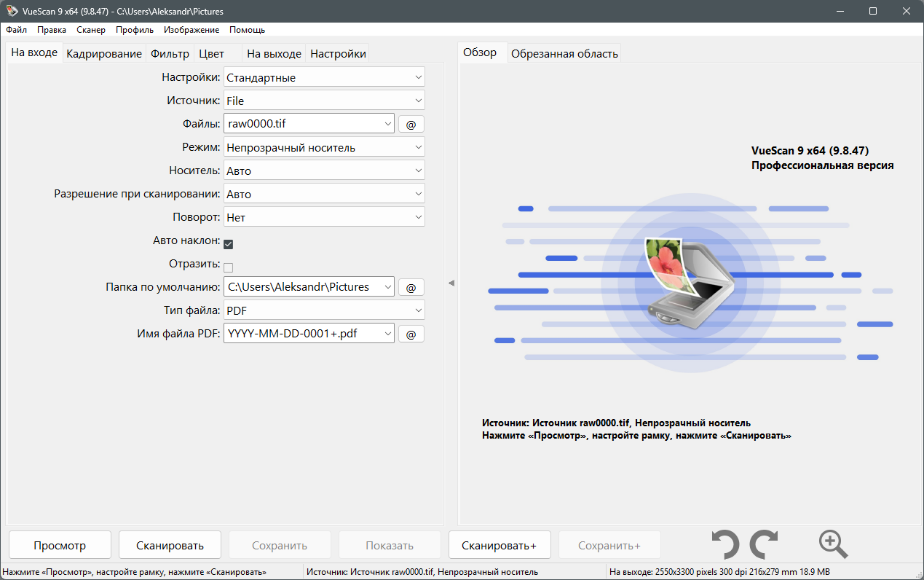Click the @ button next to Файлы
Viewport: 924px width, 580px height.
coord(411,124)
